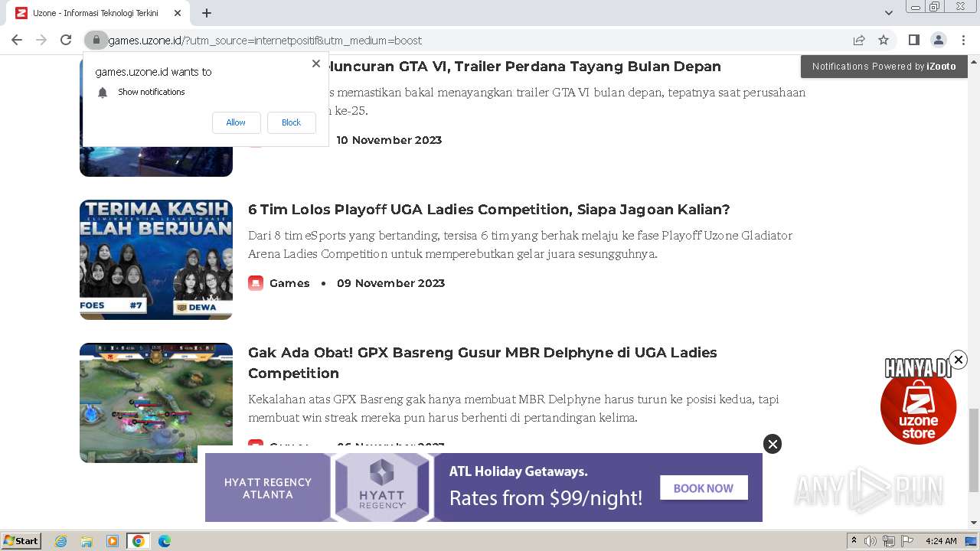Block notifications from games.uzone.id
Viewport: 980px width, 551px height.
coord(291,122)
